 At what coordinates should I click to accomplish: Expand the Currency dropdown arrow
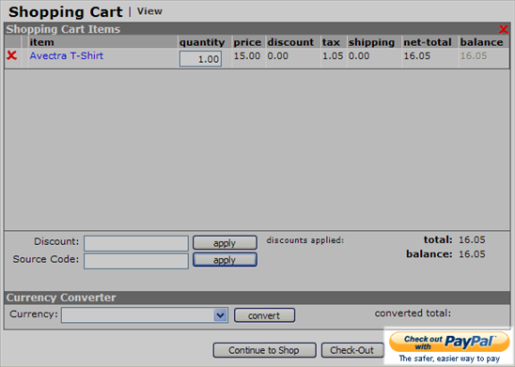coord(220,315)
